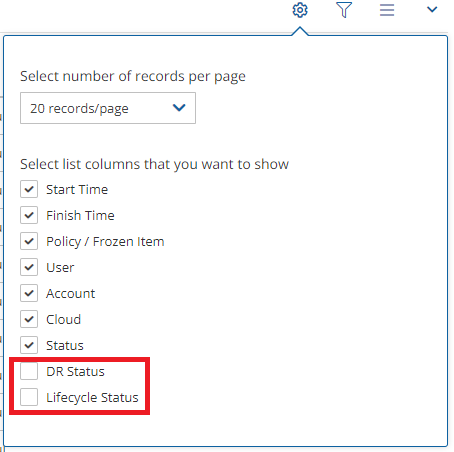The height and width of the screenshot is (452, 454).
Task: Uncheck the Finish Time column checkbox
Action: pyautogui.click(x=29, y=215)
